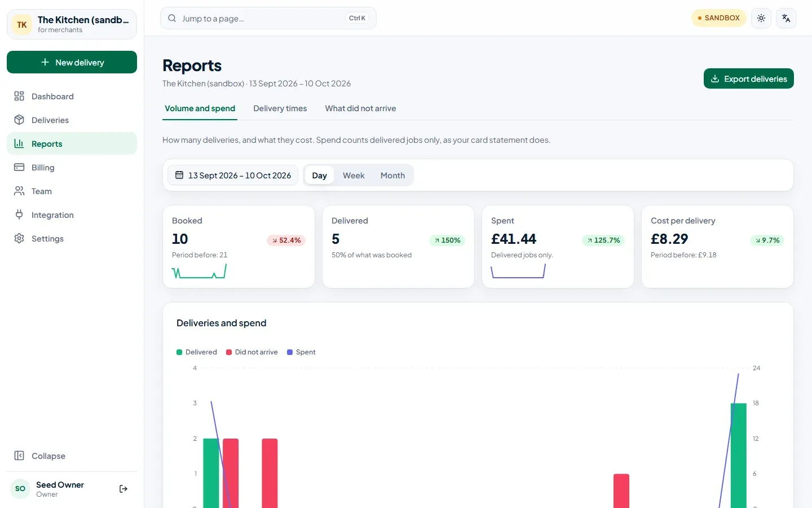Toggle the Delivered legend series
Image resolution: width=812 pixels, height=508 pixels.
click(x=197, y=352)
